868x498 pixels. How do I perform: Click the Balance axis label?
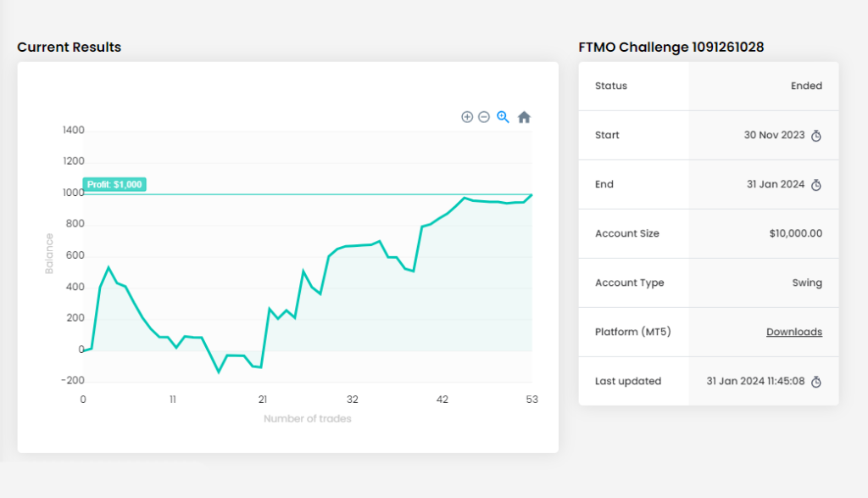pyautogui.click(x=49, y=254)
